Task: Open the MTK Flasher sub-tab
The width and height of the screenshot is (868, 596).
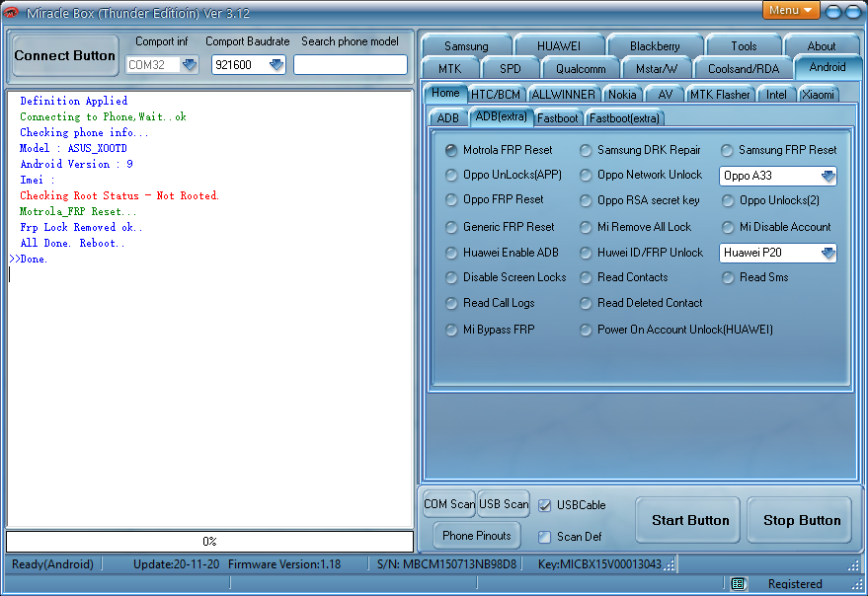Action: point(720,95)
